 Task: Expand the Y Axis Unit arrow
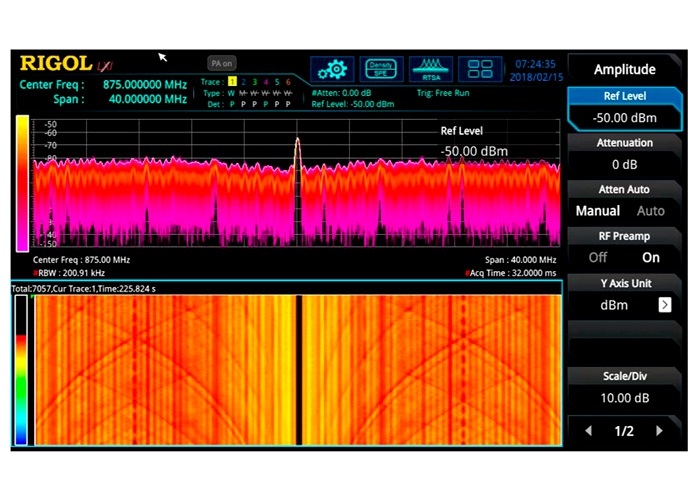click(664, 305)
